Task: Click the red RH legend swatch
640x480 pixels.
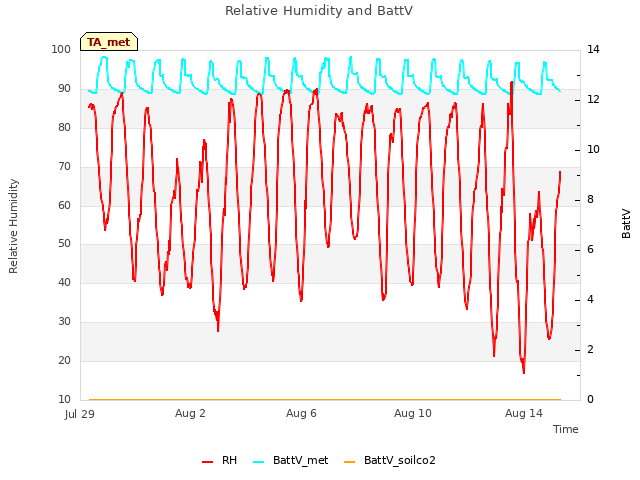Action: 207,462
